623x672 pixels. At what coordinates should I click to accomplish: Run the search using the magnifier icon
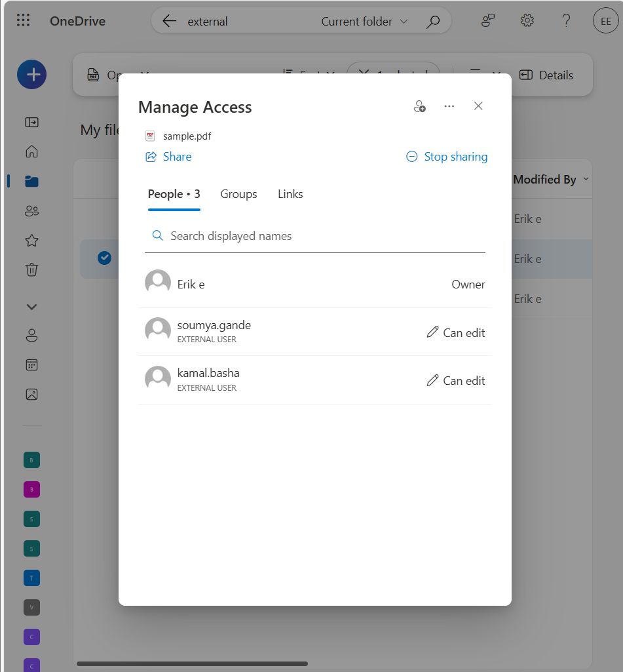pyautogui.click(x=433, y=20)
